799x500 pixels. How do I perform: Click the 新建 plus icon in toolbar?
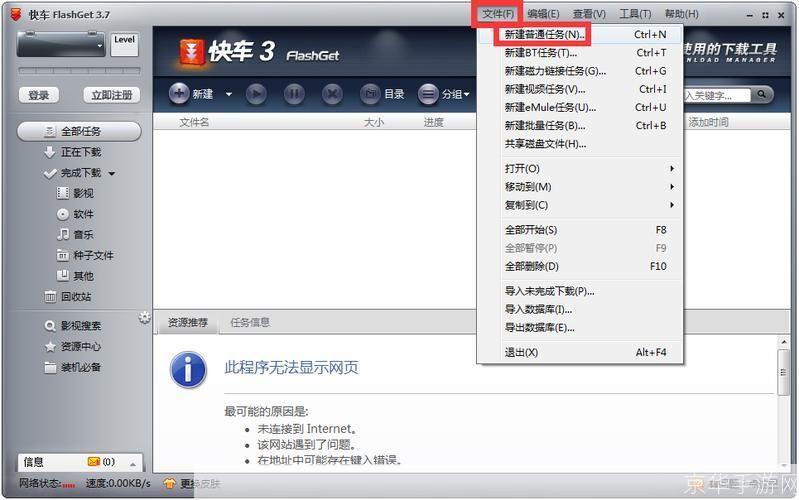coord(179,94)
